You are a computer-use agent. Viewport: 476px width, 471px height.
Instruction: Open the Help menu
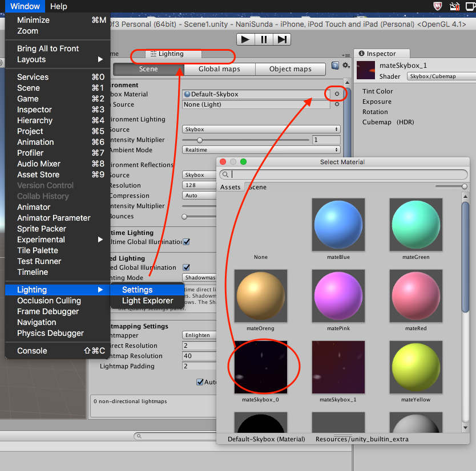[x=59, y=6]
